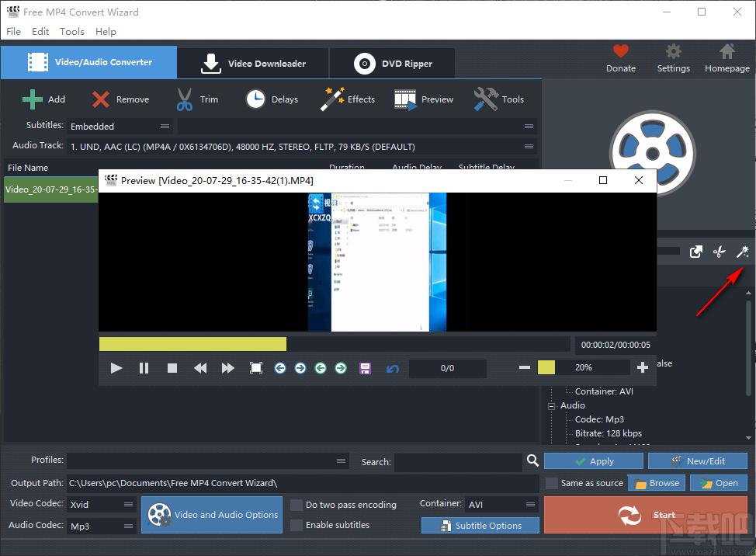Click the purple save snapshot icon
756x556 pixels.
365,368
